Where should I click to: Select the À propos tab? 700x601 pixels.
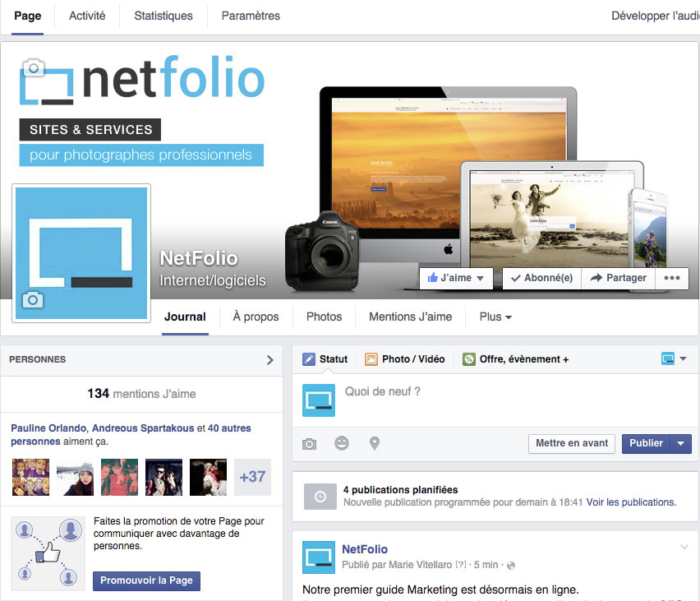coord(256,317)
